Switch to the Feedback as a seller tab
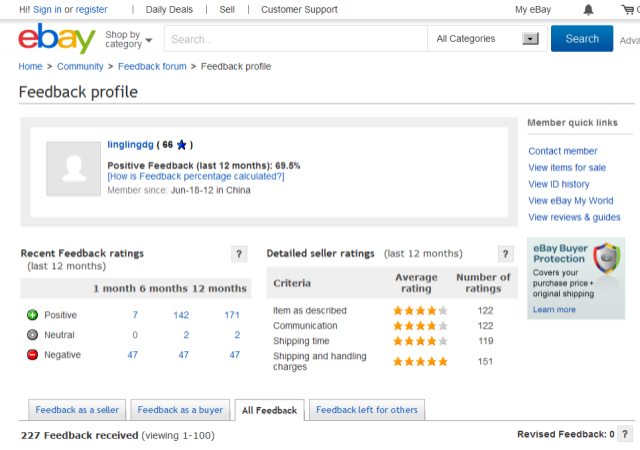Image resolution: width=640 pixels, height=450 pixels. 77,410
